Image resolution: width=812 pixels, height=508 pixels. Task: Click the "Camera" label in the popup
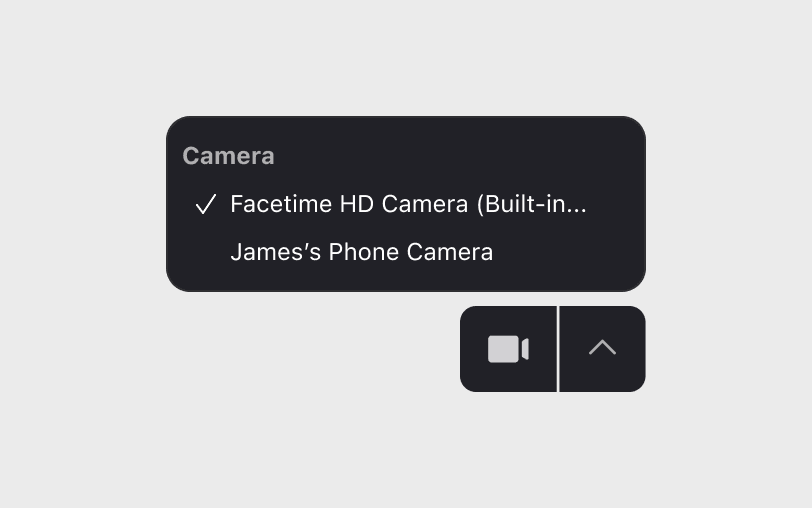pyautogui.click(x=228, y=156)
